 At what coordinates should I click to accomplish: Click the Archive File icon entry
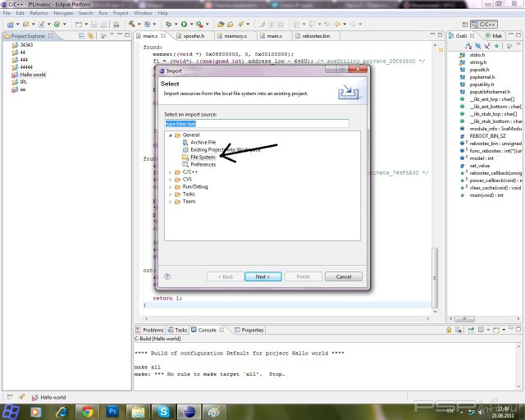coord(185,142)
